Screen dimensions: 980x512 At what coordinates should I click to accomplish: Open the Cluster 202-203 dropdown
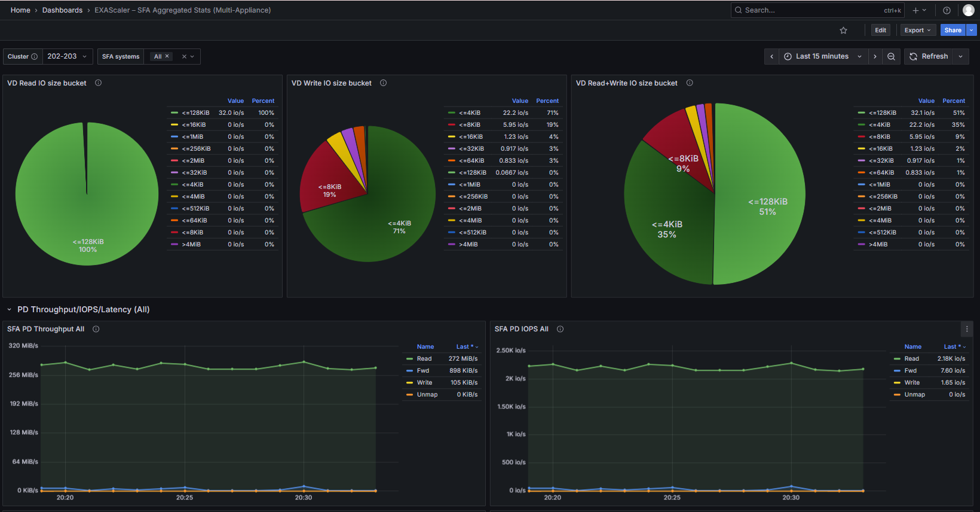tap(68, 56)
